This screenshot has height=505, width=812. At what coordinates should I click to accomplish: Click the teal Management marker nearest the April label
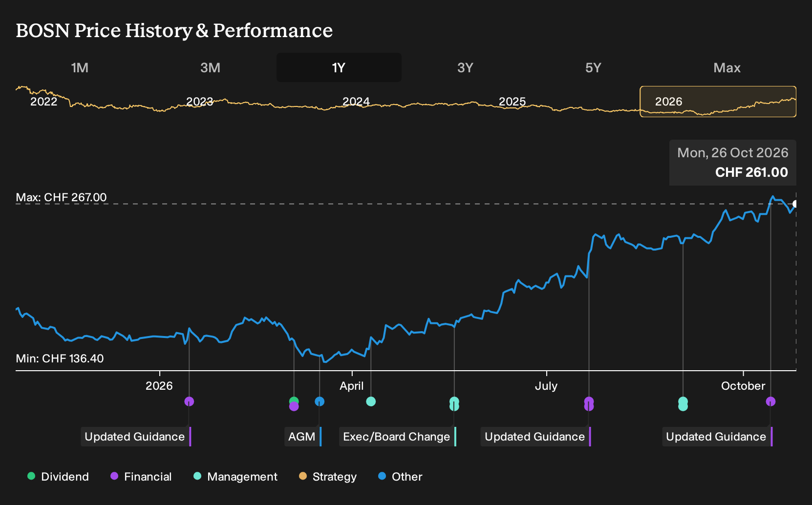pos(371,401)
